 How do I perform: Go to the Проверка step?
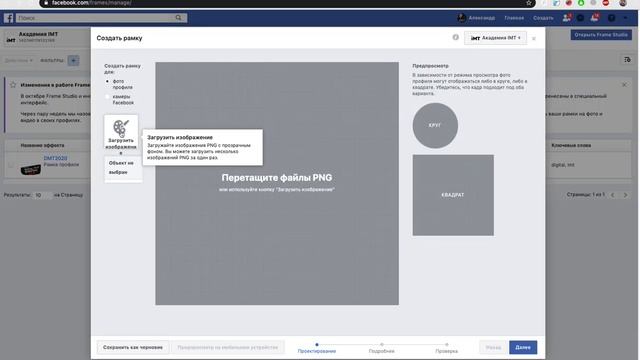pyautogui.click(x=447, y=348)
